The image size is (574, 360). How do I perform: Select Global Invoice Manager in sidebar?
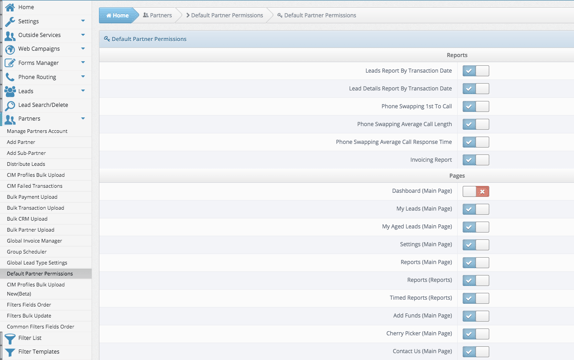(x=34, y=241)
